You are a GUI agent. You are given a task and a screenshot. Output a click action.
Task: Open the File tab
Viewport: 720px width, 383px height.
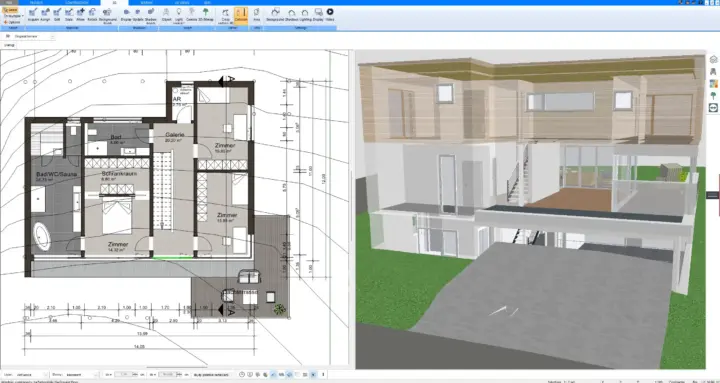pos(9,2)
